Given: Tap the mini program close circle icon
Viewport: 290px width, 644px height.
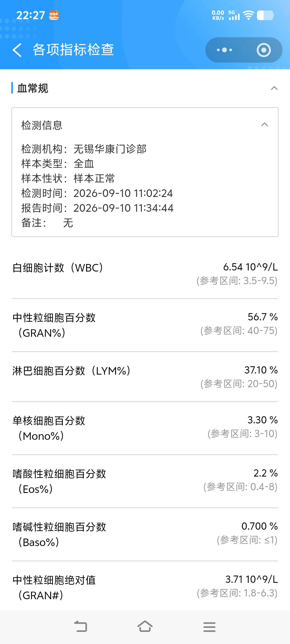Looking at the screenshot, I should click(264, 50).
